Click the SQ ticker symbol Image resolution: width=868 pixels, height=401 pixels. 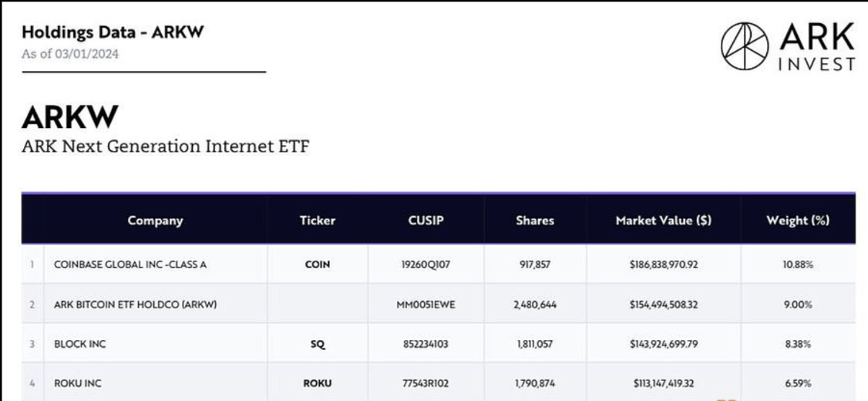click(318, 345)
